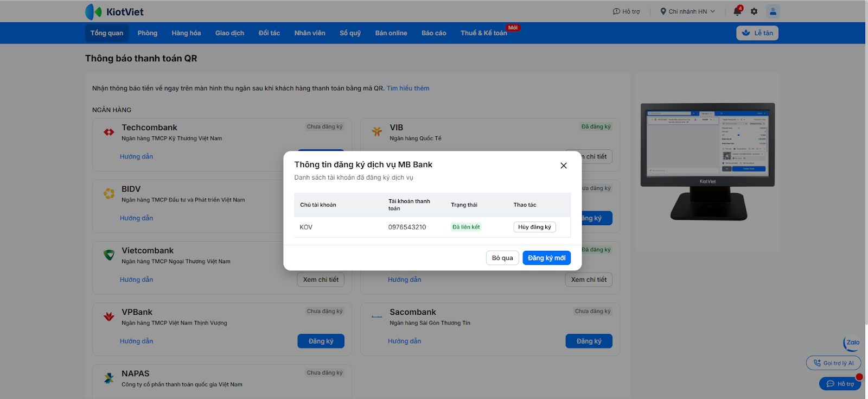Open the Nhân viên menu
The height and width of the screenshot is (399, 868).
pos(310,33)
